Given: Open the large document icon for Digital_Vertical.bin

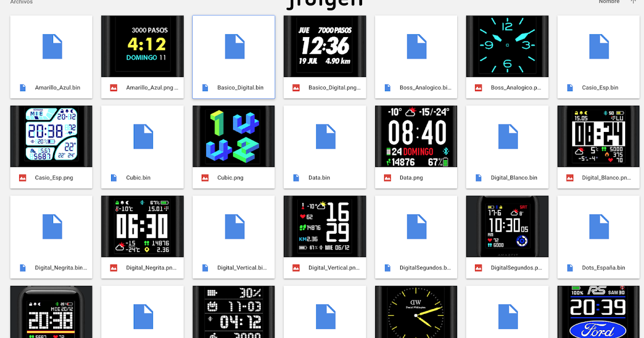Looking at the screenshot, I should [235, 226].
